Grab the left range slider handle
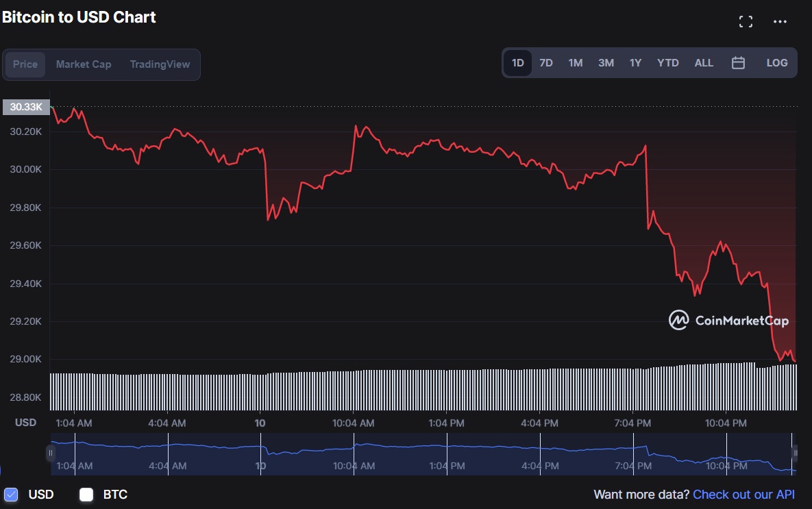The height and width of the screenshot is (509, 812). click(x=50, y=453)
